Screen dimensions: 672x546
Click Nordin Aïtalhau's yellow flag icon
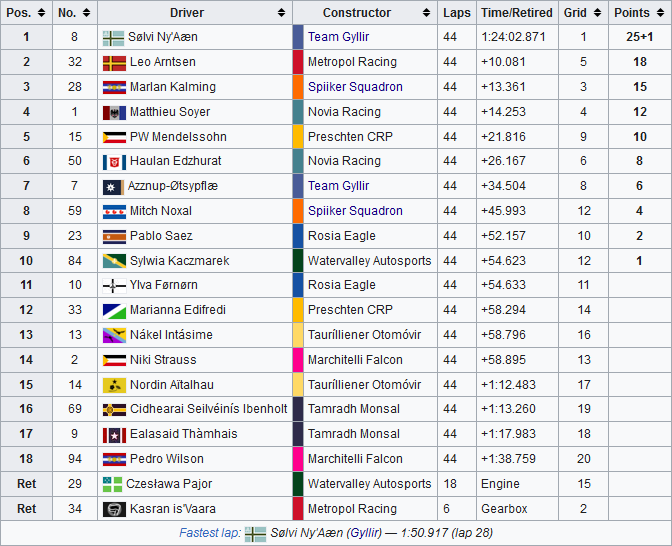pos(113,385)
